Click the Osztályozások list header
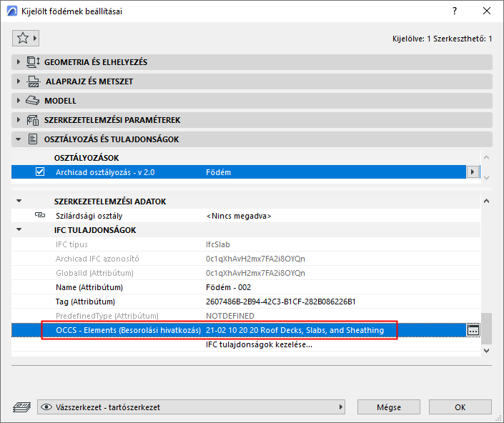 (87, 158)
